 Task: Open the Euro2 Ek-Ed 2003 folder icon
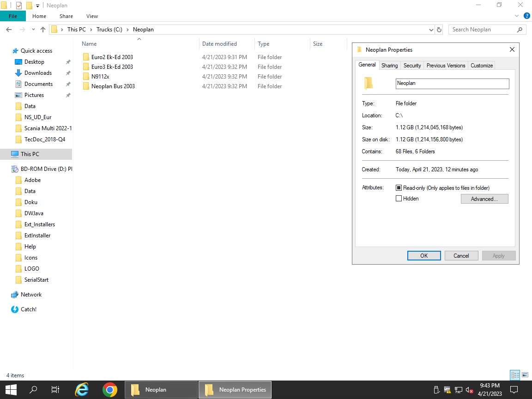[x=86, y=57]
